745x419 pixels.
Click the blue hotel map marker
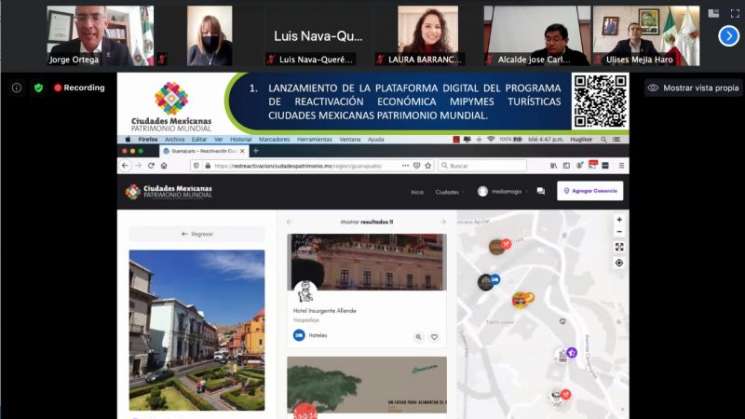coord(488,282)
